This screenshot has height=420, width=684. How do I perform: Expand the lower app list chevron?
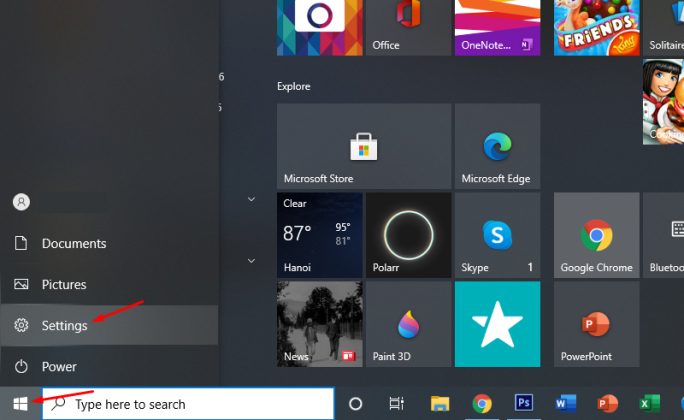[251, 261]
